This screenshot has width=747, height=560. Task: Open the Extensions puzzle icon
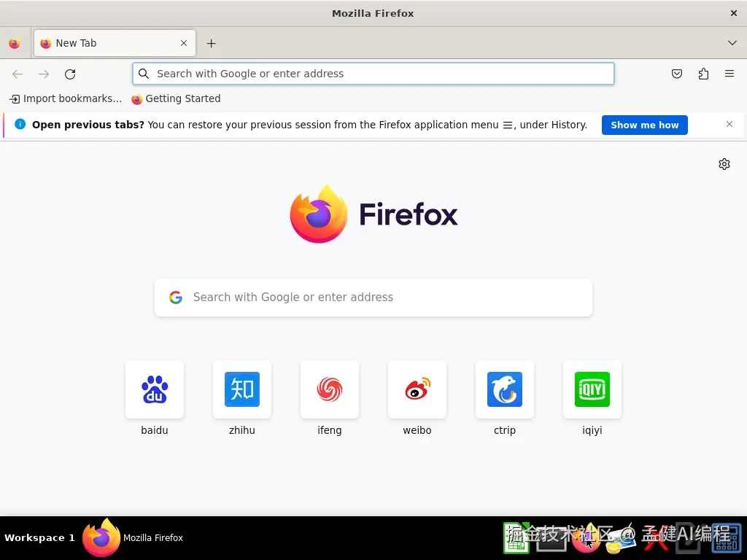703,74
